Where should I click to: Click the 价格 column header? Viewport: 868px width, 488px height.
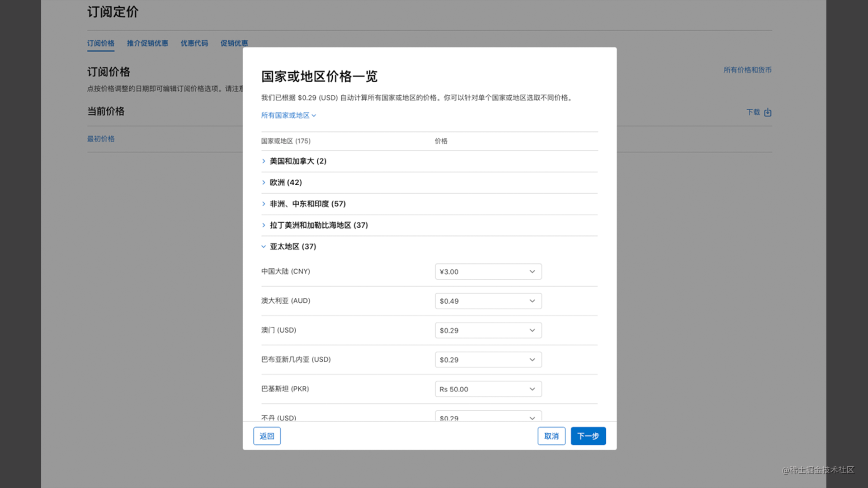point(441,141)
